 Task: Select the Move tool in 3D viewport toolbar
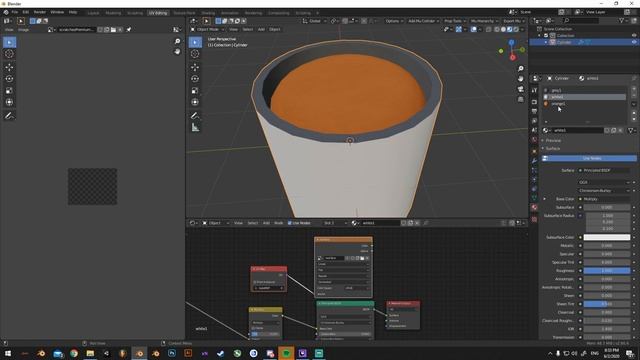point(195,67)
